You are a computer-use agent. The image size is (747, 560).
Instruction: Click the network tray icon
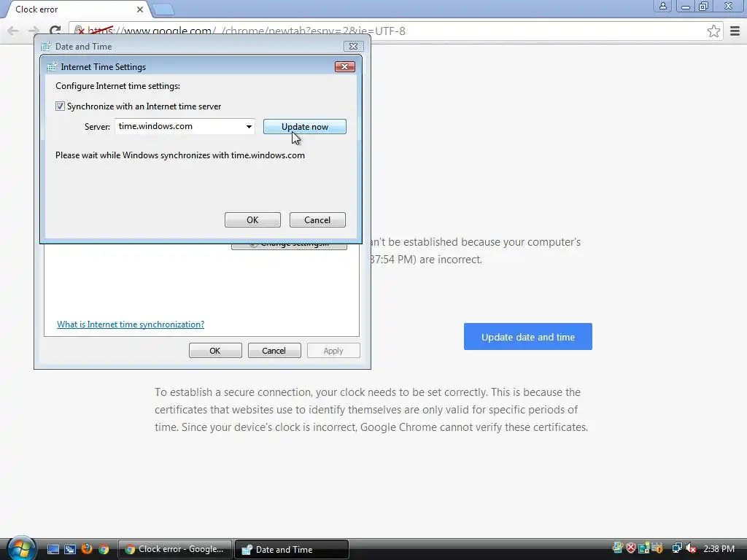pyautogui.click(x=676, y=548)
